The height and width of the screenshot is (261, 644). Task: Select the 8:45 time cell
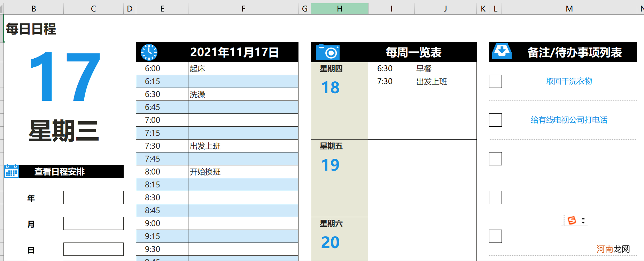(x=162, y=210)
